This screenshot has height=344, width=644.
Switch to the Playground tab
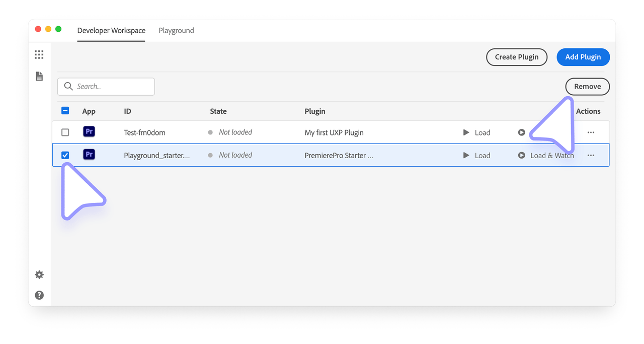click(x=176, y=30)
